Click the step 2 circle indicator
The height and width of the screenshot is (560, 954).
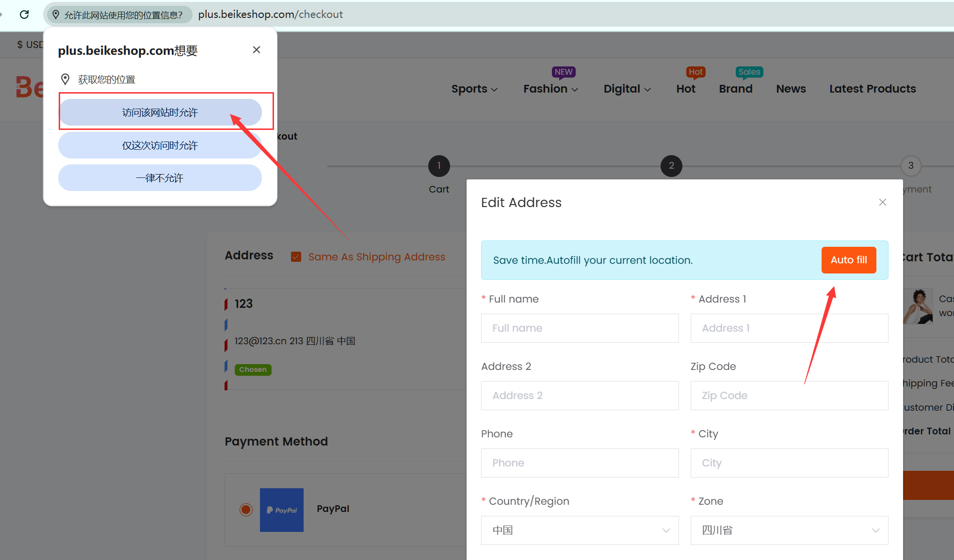pyautogui.click(x=671, y=166)
